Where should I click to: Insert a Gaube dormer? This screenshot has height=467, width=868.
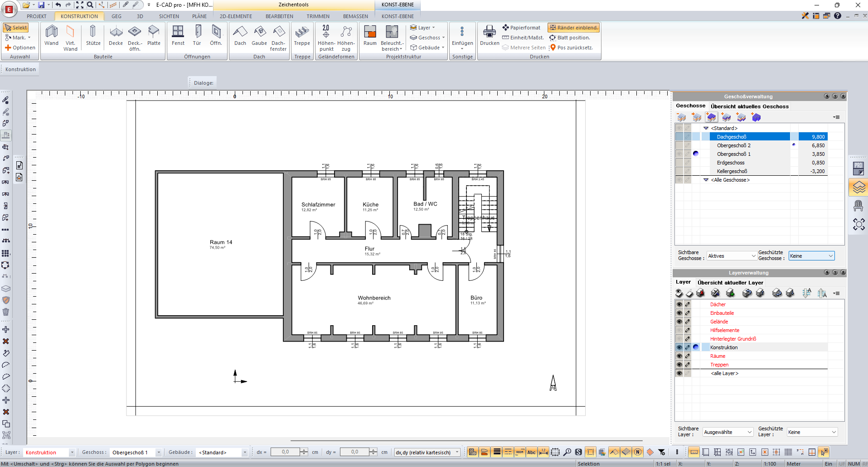click(x=259, y=36)
